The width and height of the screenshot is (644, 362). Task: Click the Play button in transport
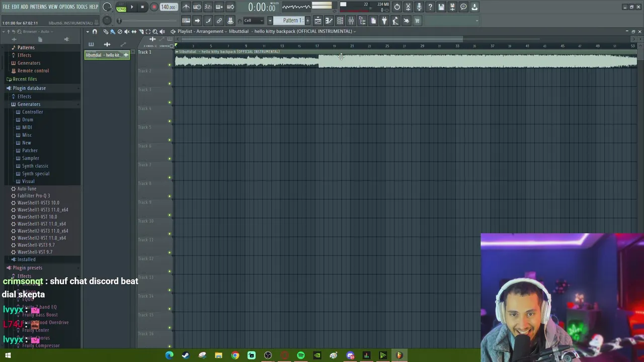point(132,7)
